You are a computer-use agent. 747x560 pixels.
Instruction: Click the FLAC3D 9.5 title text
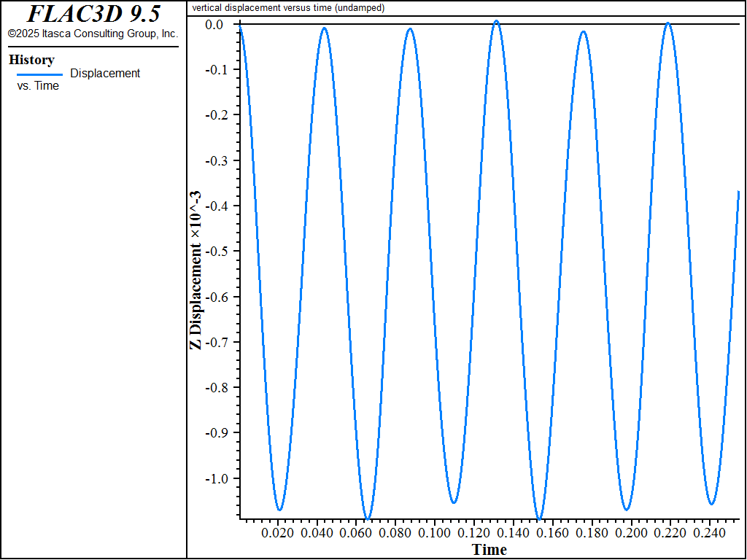[93, 14]
